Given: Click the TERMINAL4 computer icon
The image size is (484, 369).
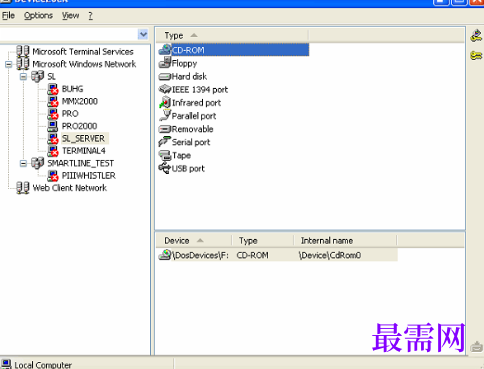Looking at the screenshot, I should 53,151.
